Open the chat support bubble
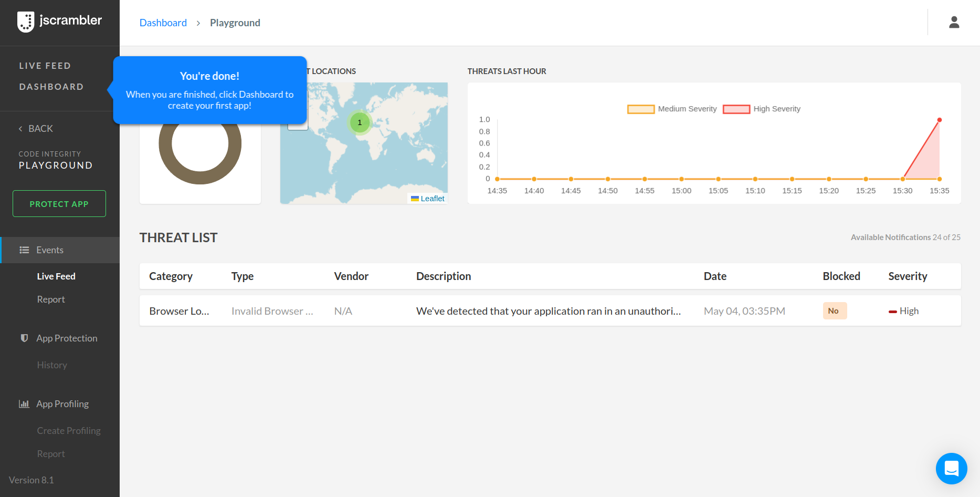The width and height of the screenshot is (980, 497). [951, 468]
